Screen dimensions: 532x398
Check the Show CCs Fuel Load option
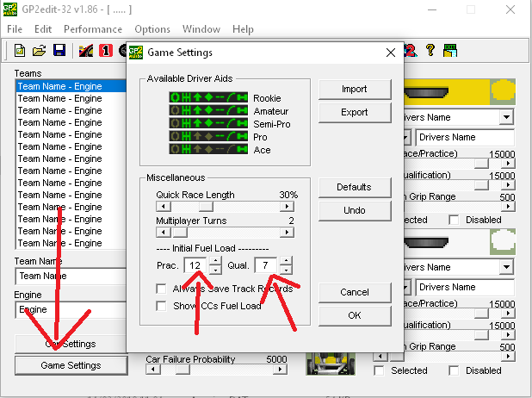coord(161,306)
